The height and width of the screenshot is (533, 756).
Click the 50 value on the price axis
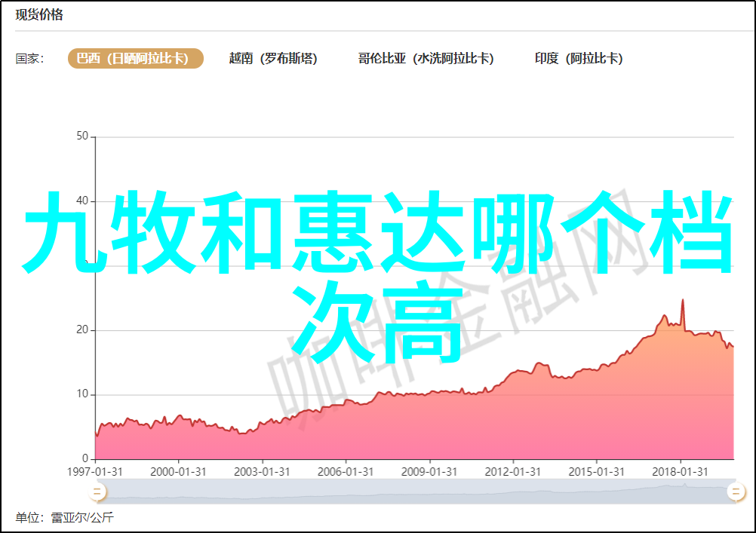point(82,136)
